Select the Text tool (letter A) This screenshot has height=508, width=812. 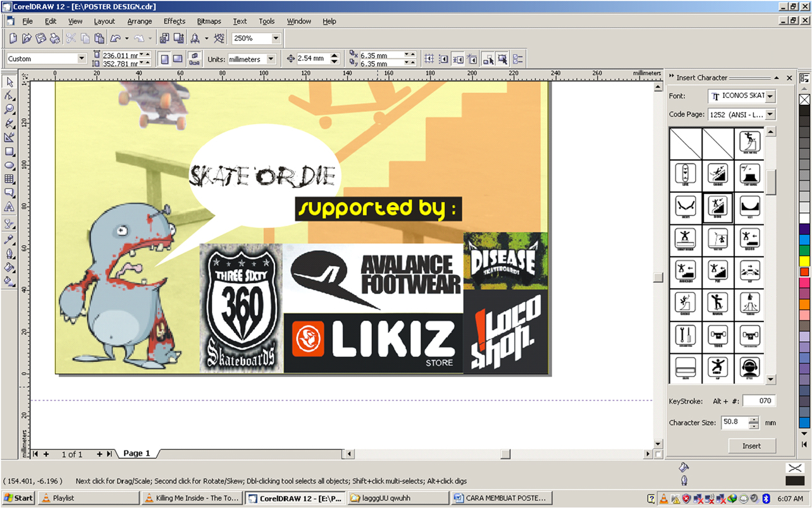pyautogui.click(x=9, y=207)
